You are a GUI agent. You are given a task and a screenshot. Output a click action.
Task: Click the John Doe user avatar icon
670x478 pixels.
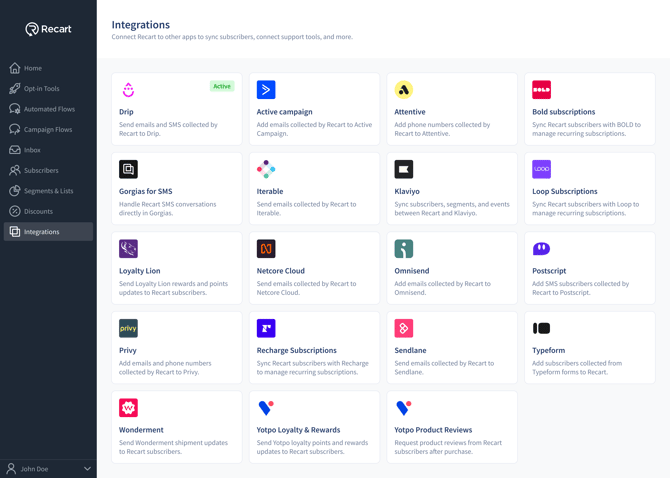(x=12, y=469)
